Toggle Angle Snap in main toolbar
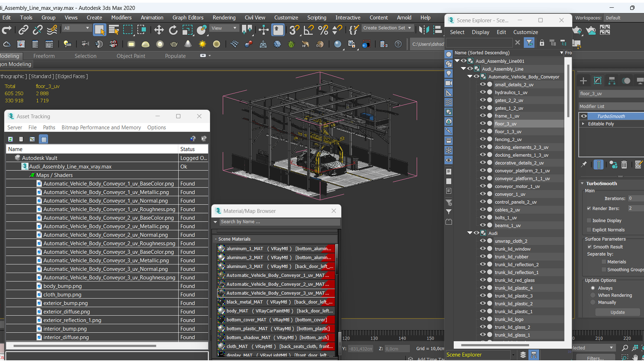This screenshot has width=644, height=362. tap(308, 30)
